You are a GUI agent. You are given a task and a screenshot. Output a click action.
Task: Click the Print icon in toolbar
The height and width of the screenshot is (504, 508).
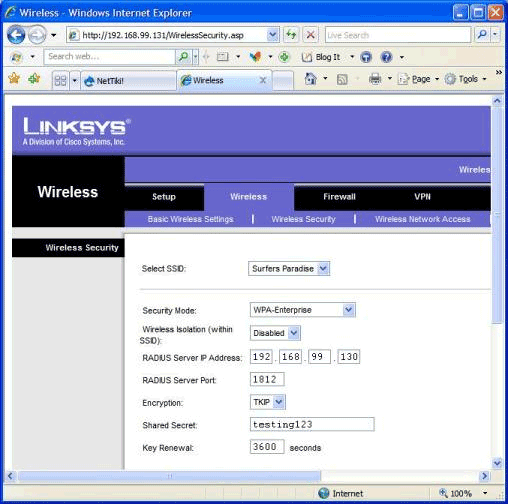pyautogui.click(x=375, y=79)
